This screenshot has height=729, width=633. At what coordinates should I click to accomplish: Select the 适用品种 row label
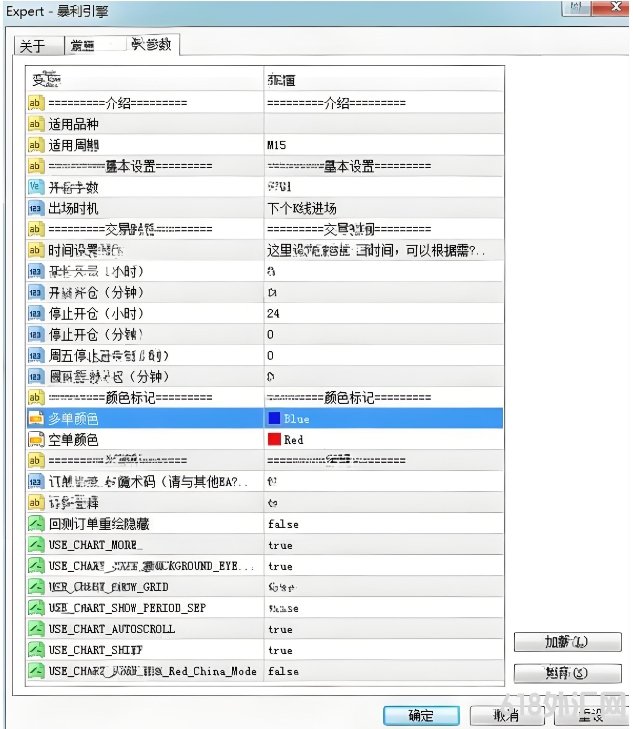[x=73, y=124]
